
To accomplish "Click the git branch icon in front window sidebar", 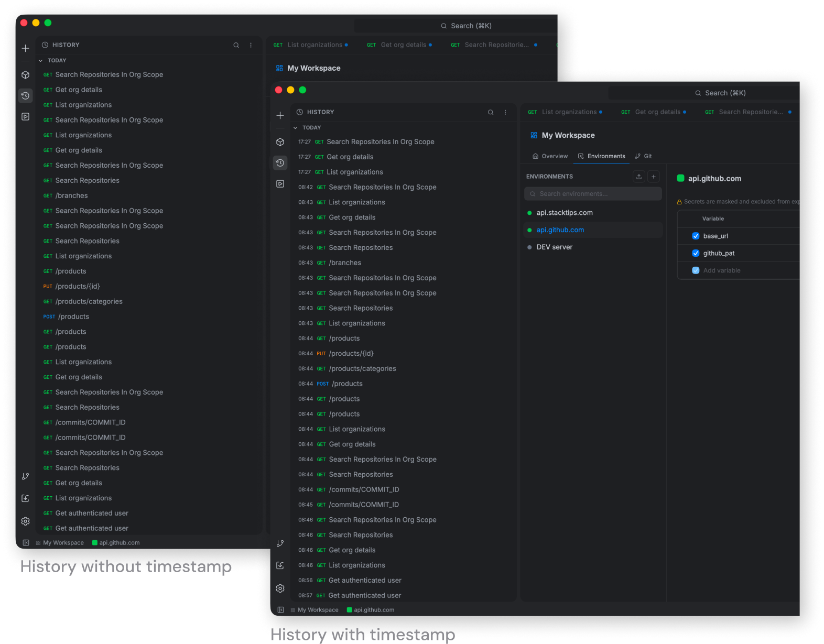I will [280, 544].
